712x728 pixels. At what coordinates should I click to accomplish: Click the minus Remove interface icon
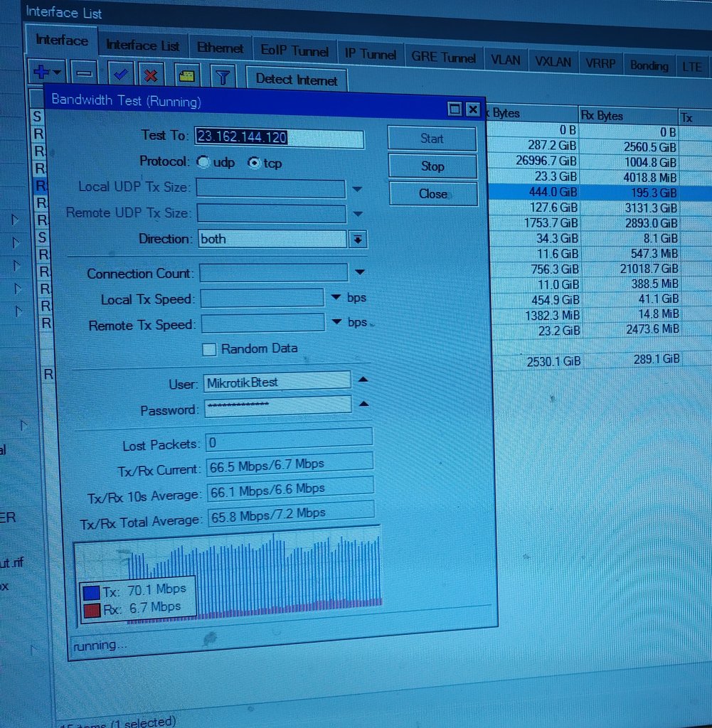[84, 73]
